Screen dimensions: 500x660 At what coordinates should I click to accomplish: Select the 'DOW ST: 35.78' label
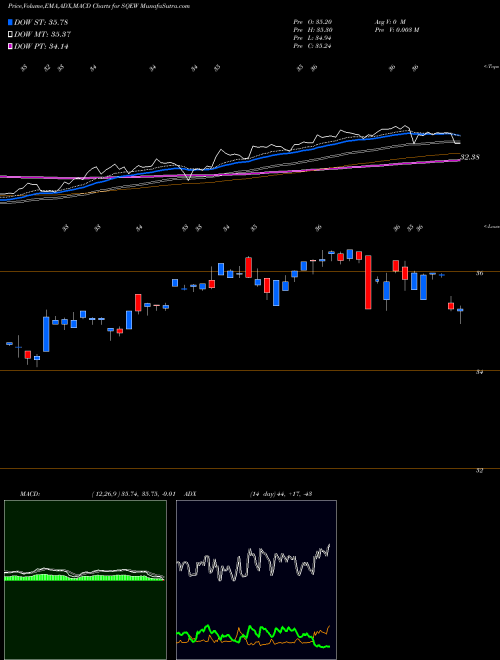[x=41, y=22]
